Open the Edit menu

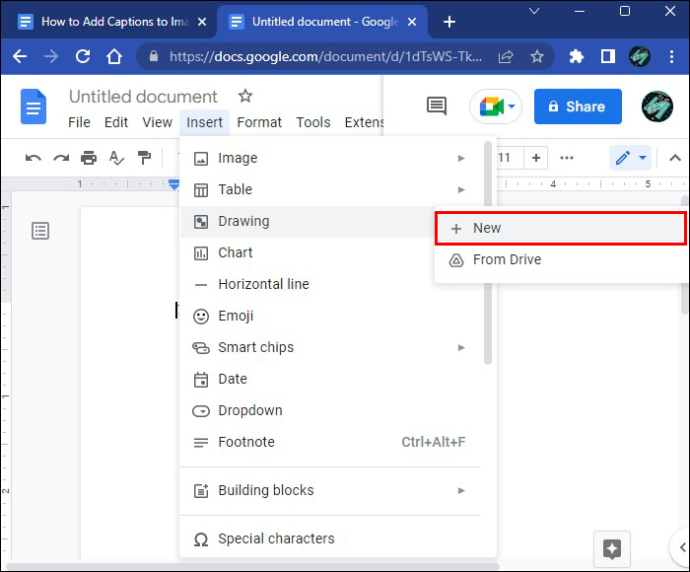pos(116,122)
